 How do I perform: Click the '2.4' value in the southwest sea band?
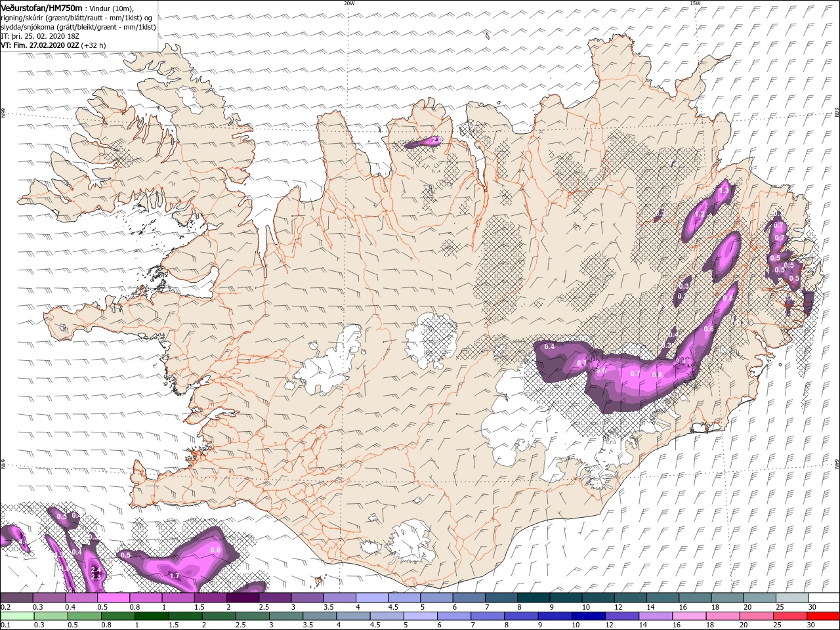(x=96, y=570)
